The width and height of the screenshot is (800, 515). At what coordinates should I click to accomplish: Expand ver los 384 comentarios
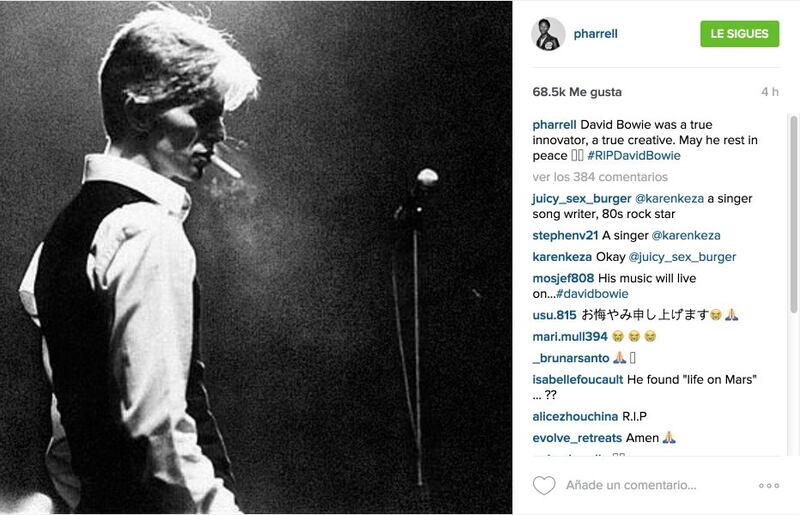pyautogui.click(x=600, y=177)
